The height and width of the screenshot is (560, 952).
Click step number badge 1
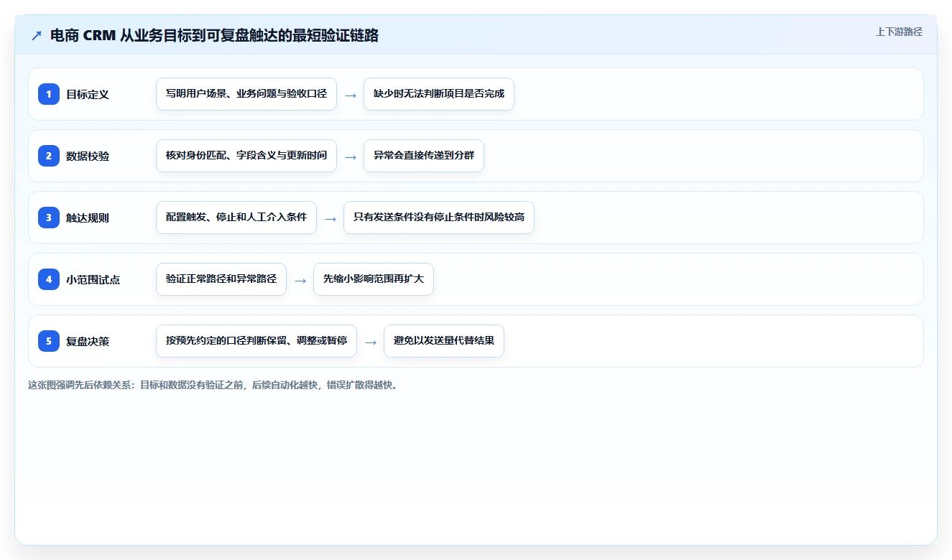tap(49, 94)
